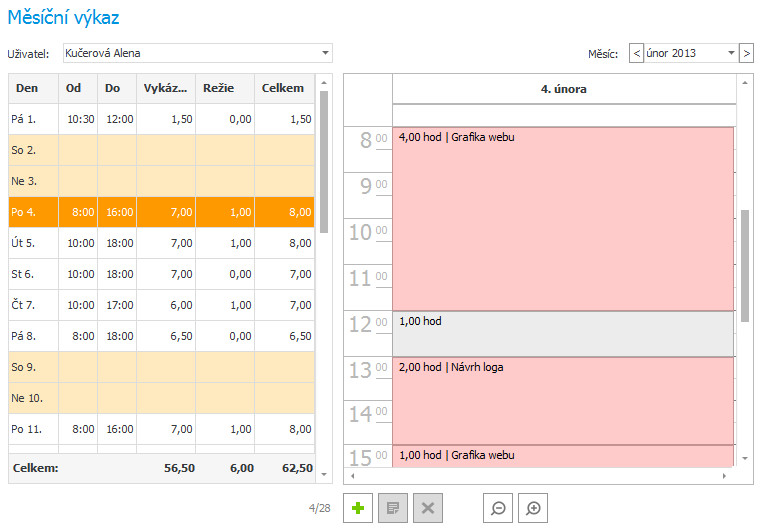
Task: Click the schedule scrollbar down arrow
Action: coord(745,458)
